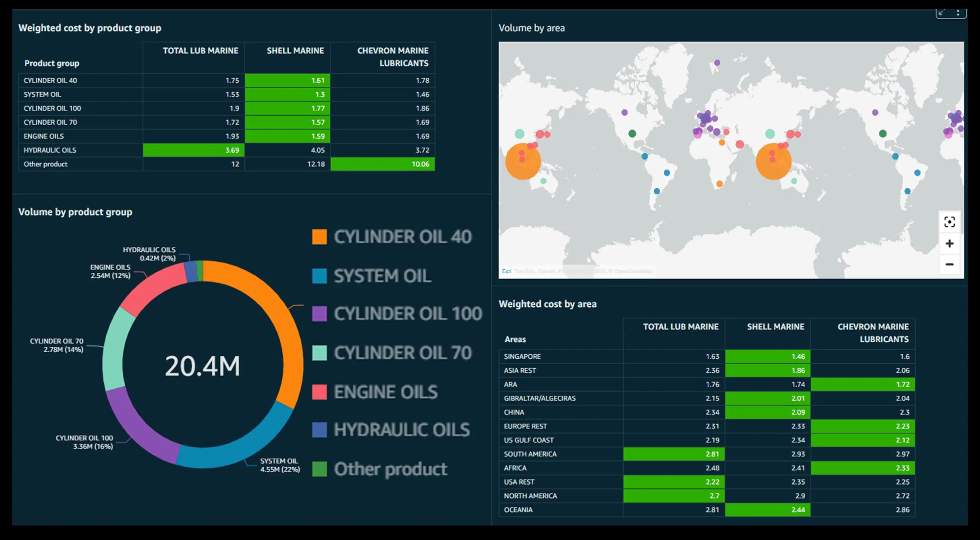
Task: Select the SINGAPORE area row
Action: point(707,356)
